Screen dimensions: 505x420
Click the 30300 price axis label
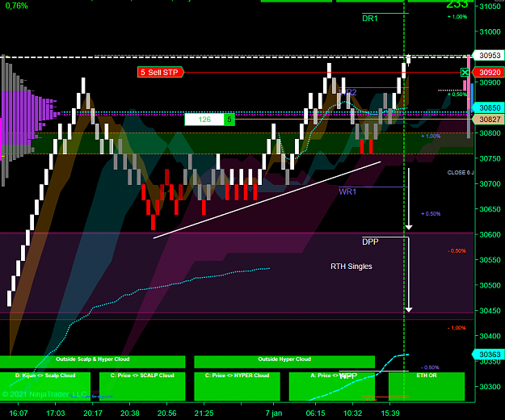(x=490, y=387)
